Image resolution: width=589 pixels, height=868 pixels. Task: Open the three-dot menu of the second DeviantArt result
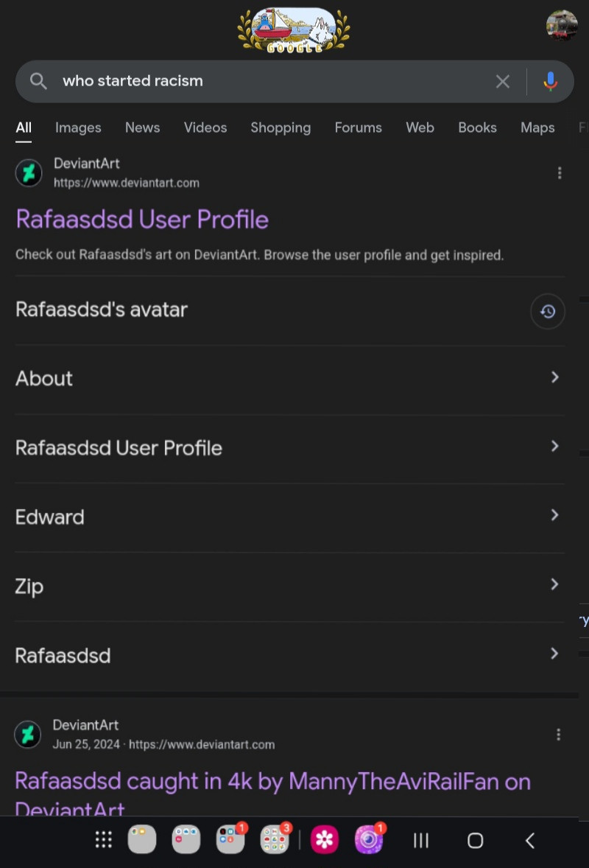[x=558, y=735]
